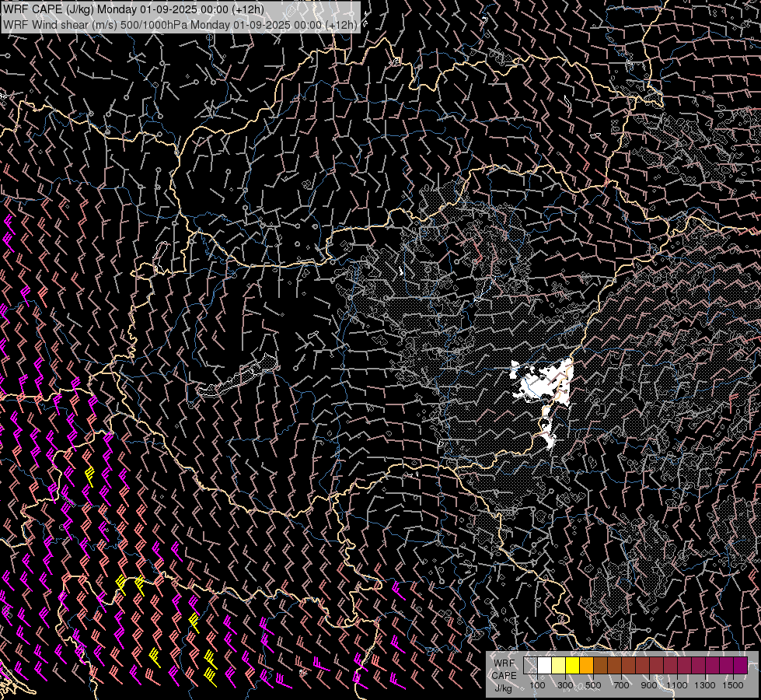Select the bright yellow legend swatch
This screenshot has width=761, height=700.
tap(572, 665)
